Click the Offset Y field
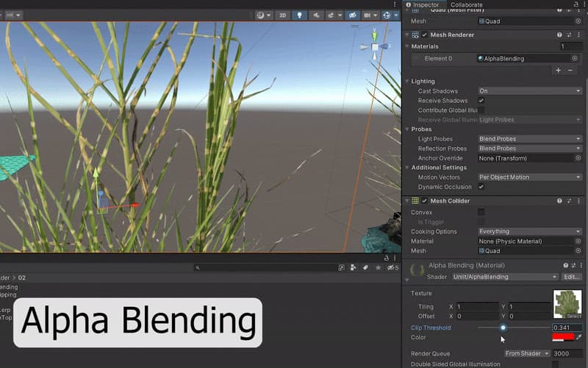This screenshot has width=588, height=368. tap(528, 316)
